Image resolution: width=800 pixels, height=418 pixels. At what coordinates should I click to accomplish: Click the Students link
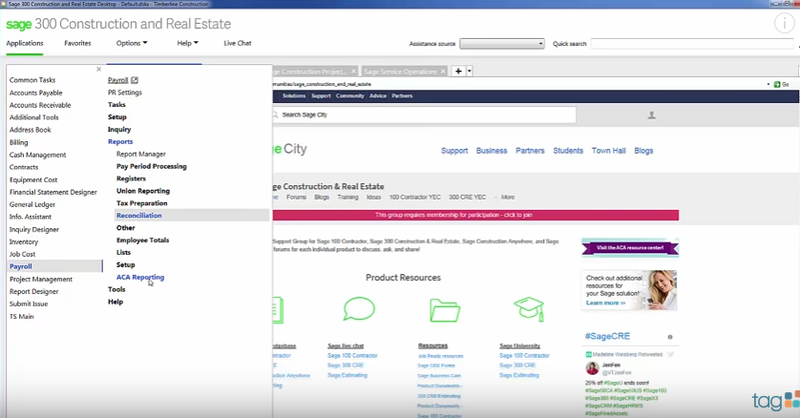click(568, 151)
